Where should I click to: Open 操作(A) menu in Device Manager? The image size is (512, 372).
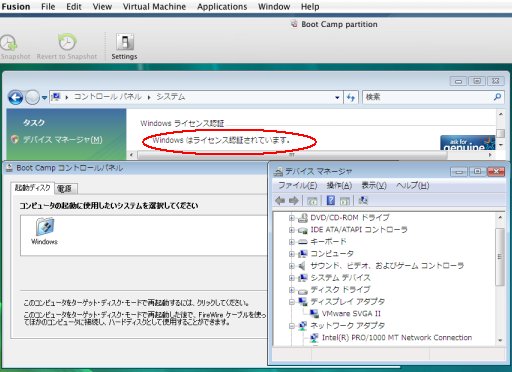tap(339, 185)
